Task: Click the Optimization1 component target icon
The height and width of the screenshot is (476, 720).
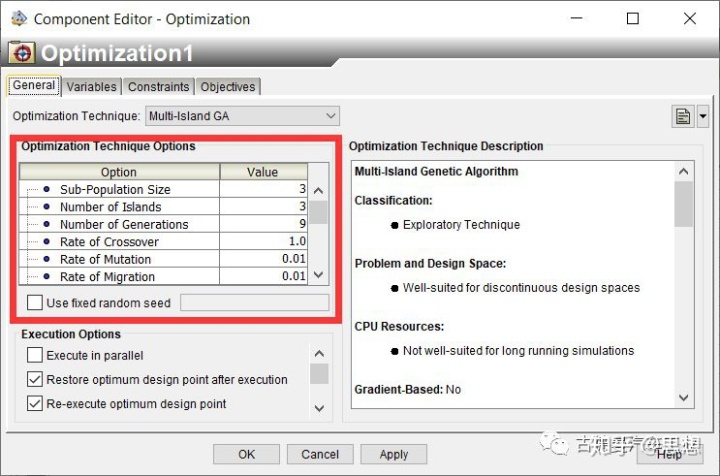Action: point(21,53)
